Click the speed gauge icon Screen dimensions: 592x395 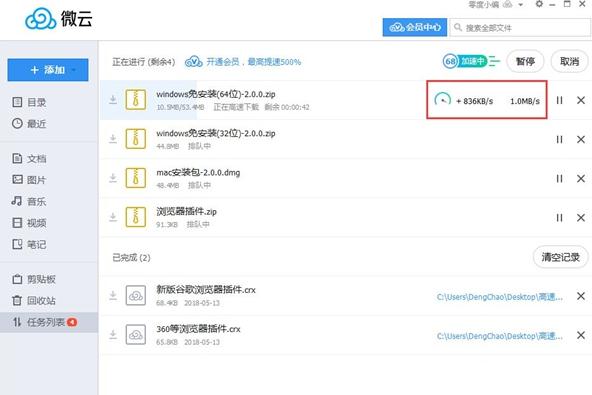[x=442, y=100]
